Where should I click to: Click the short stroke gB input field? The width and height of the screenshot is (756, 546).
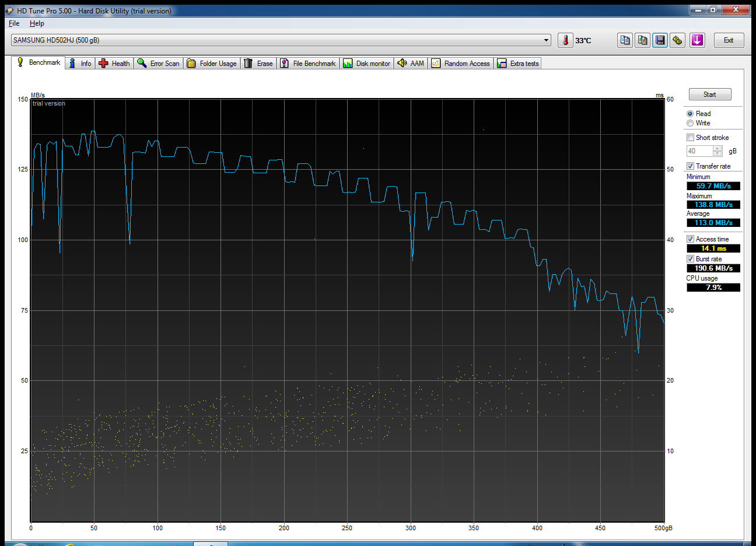tap(699, 151)
